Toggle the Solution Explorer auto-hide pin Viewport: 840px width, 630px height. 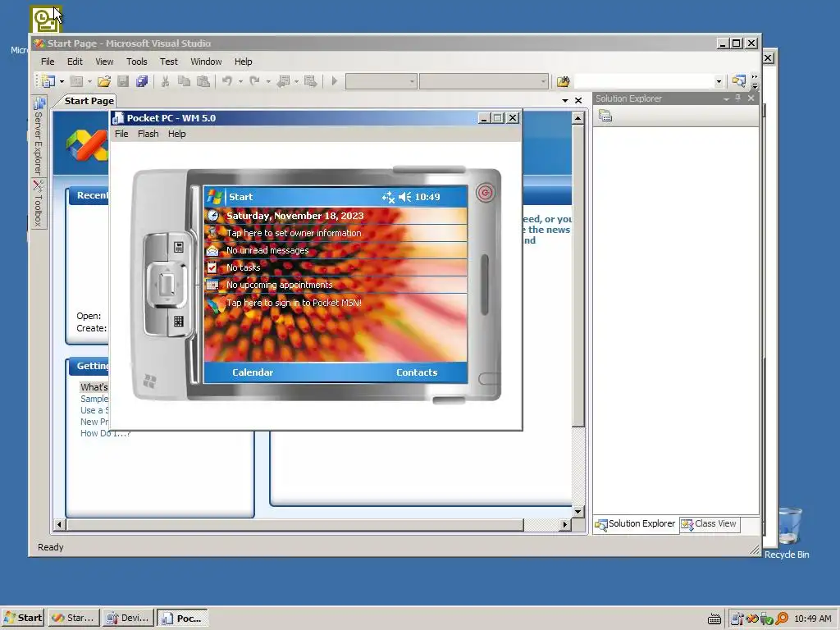tap(738, 98)
